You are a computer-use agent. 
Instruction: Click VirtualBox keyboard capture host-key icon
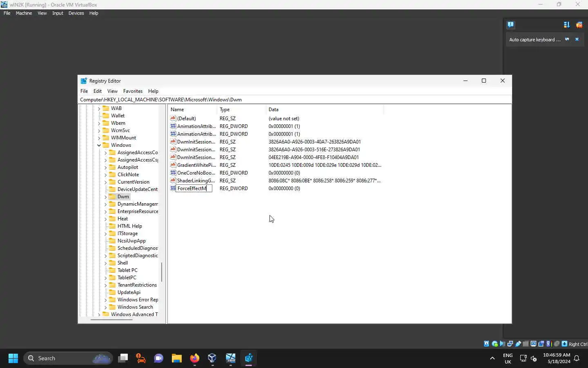pyautogui.click(x=564, y=344)
